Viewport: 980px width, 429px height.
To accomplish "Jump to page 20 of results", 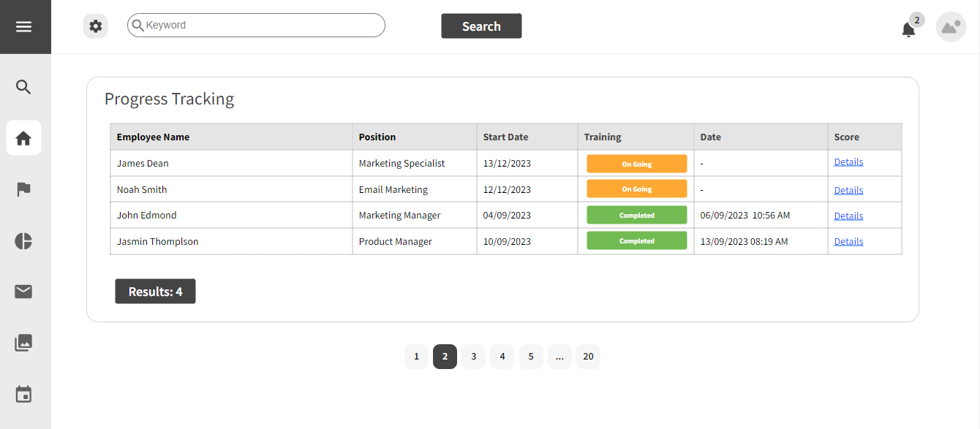I will pyautogui.click(x=588, y=356).
